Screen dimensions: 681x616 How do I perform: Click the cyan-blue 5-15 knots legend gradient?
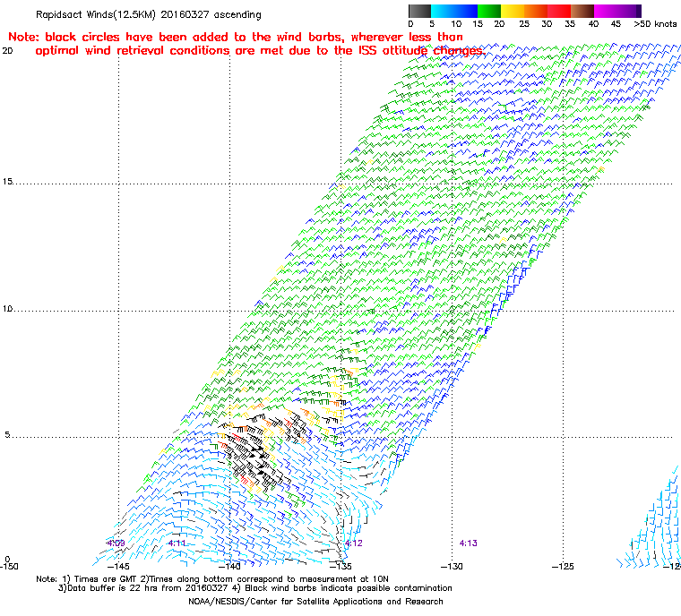pos(454,11)
